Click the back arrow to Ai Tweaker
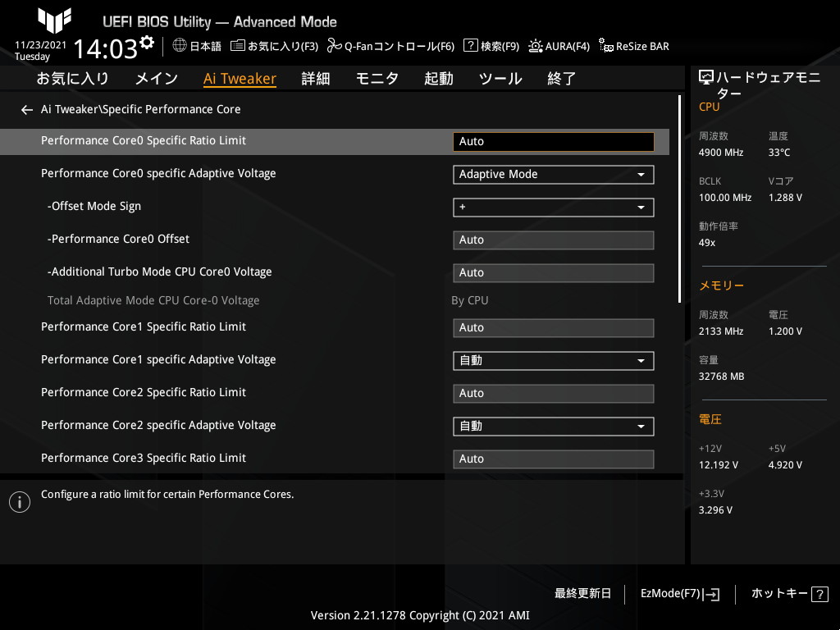This screenshot has height=630, width=840. [x=27, y=110]
